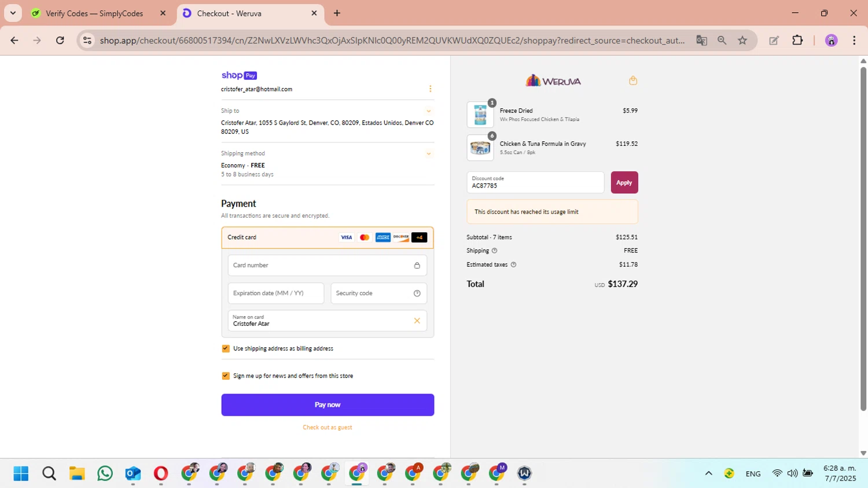Apply the discount code
868x488 pixels.
tap(624, 182)
